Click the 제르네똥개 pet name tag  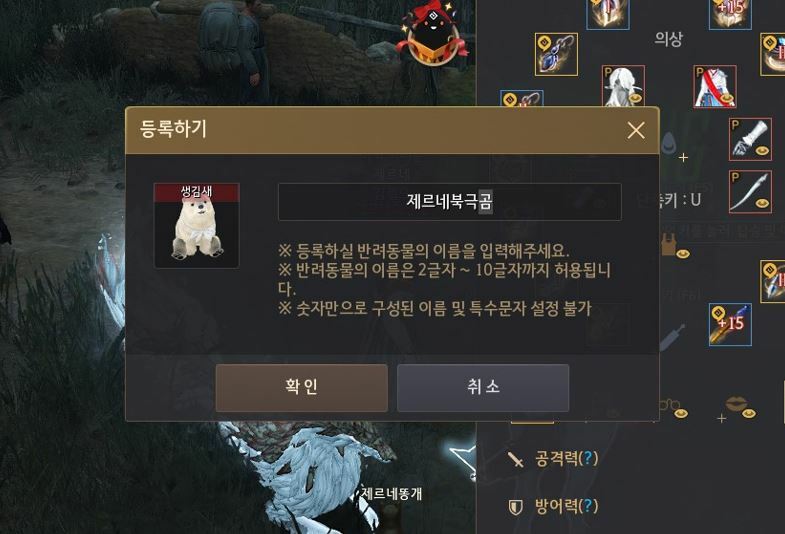click(391, 494)
